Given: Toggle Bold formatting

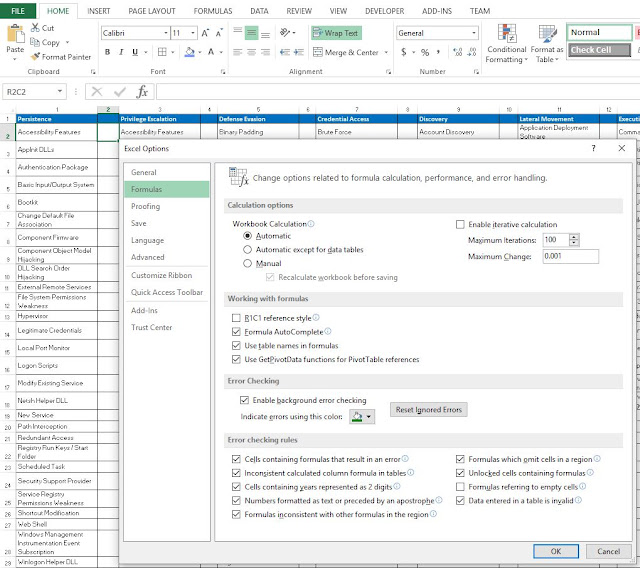Looking at the screenshot, I should [107, 52].
